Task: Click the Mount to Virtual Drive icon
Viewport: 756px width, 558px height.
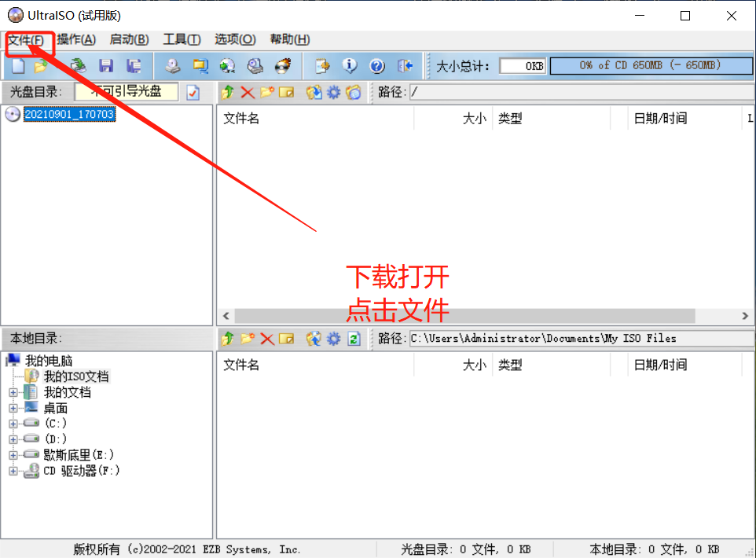Action: [255, 65]
